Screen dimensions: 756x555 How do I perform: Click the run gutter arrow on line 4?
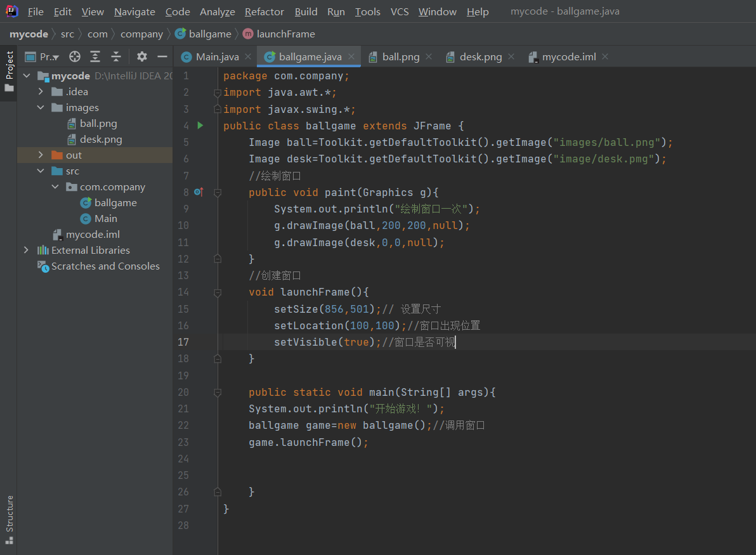(x=200, y=126)
